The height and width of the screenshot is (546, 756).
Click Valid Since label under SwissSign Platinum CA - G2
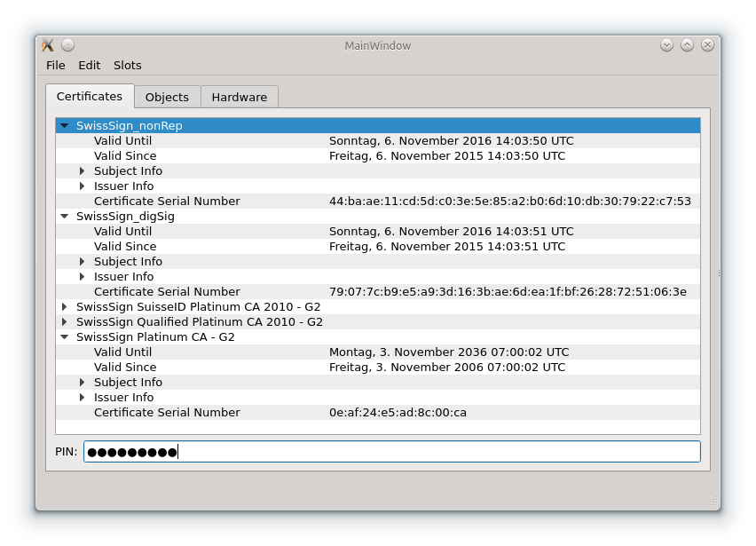tap(125, 367)
